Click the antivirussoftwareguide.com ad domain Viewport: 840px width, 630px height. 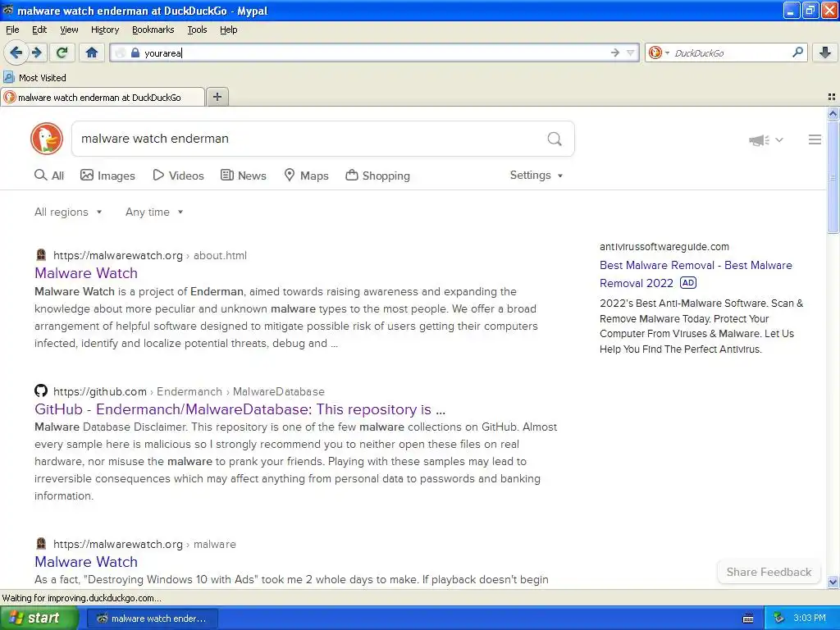coord(664,246)
